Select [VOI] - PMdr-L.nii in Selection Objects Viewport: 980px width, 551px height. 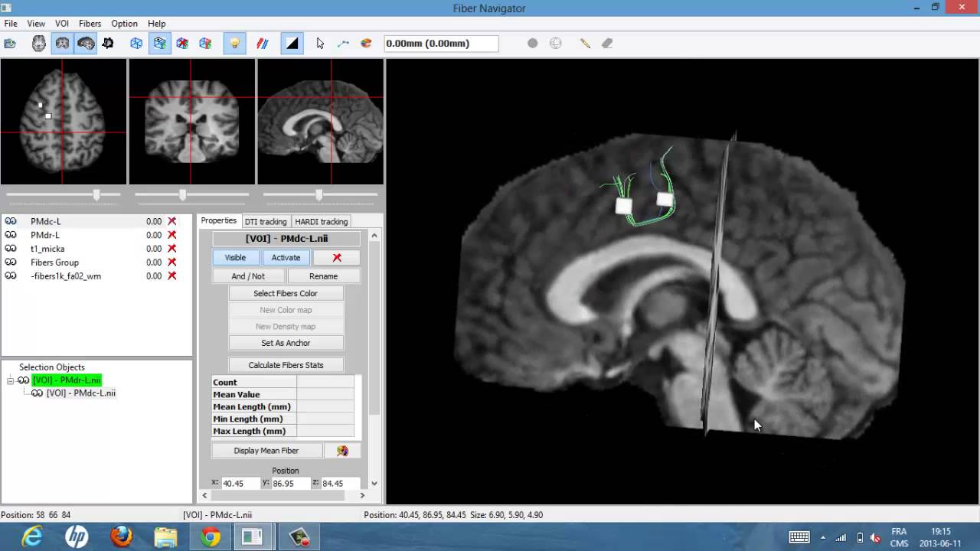pyautogui.click(x=67, y=380)
